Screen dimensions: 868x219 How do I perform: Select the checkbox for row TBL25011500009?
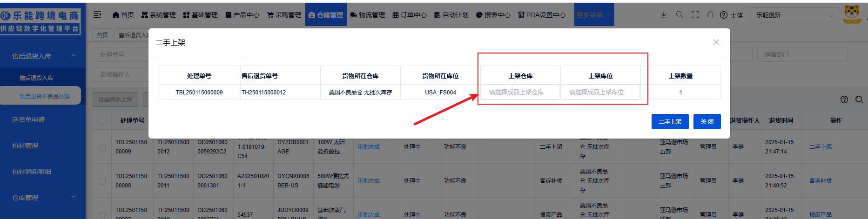click(x=102, y=147)
